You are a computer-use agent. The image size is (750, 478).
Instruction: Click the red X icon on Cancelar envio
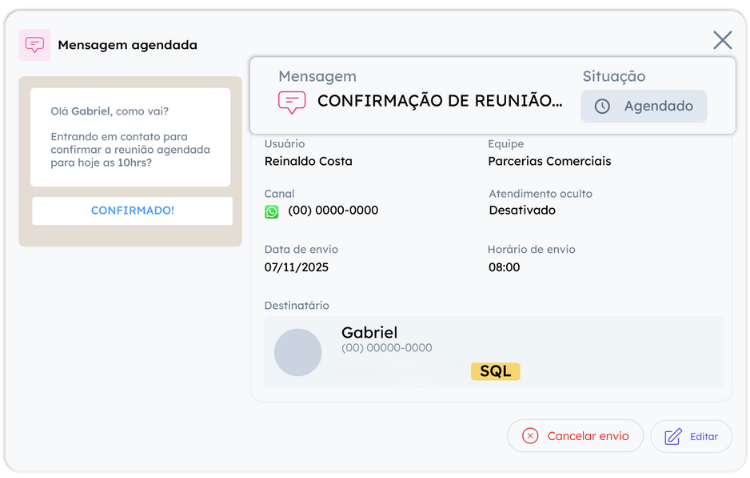[530, 436]
